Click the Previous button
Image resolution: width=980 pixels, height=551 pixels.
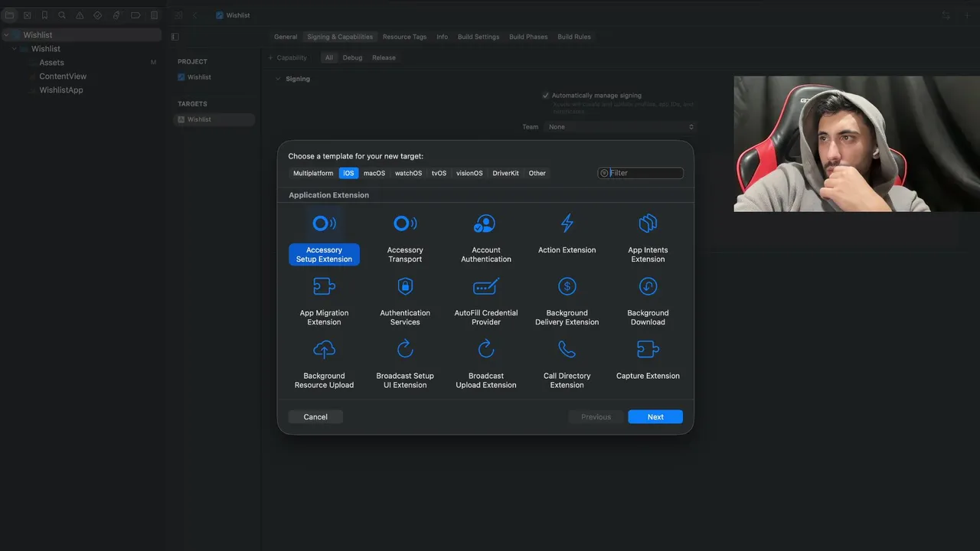596,417
